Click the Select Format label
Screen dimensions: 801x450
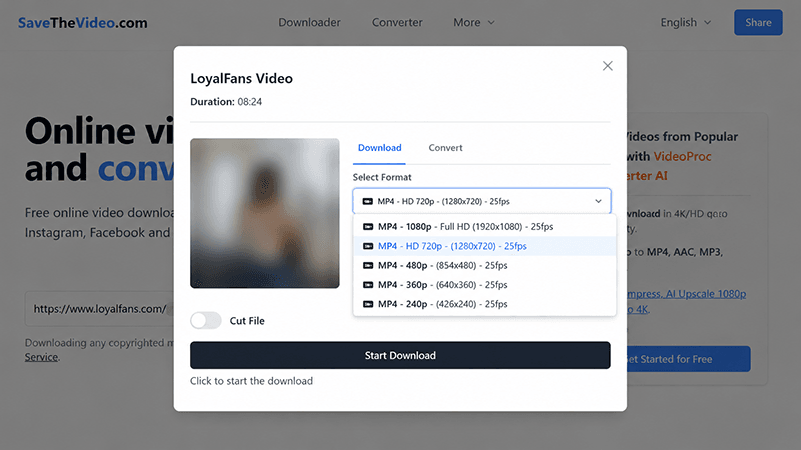pos(382,177)
